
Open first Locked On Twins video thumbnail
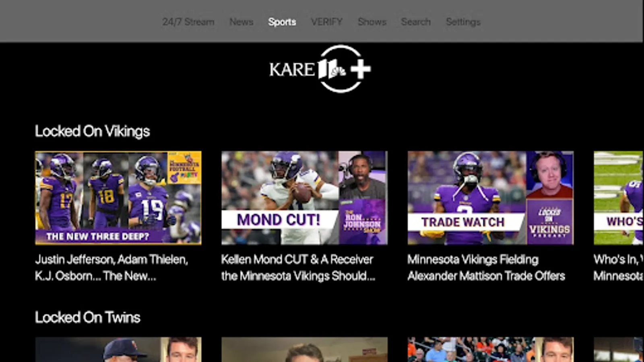tap(118, 350)
